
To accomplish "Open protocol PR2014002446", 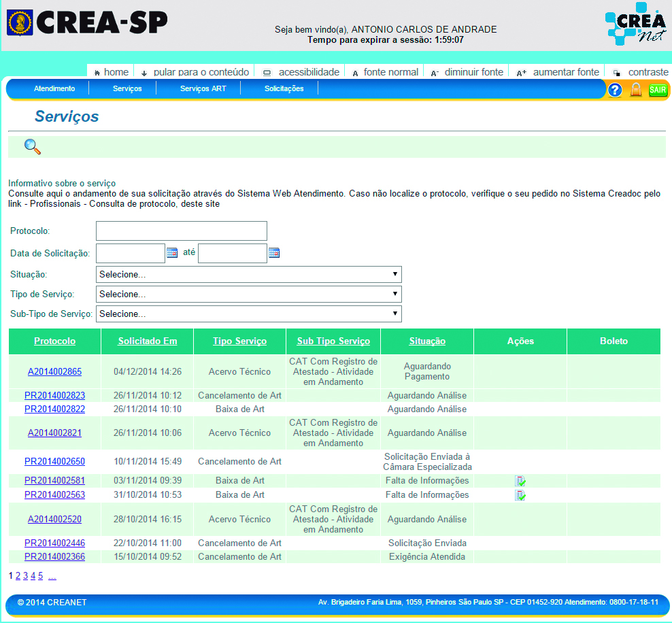I will (54, 543).
